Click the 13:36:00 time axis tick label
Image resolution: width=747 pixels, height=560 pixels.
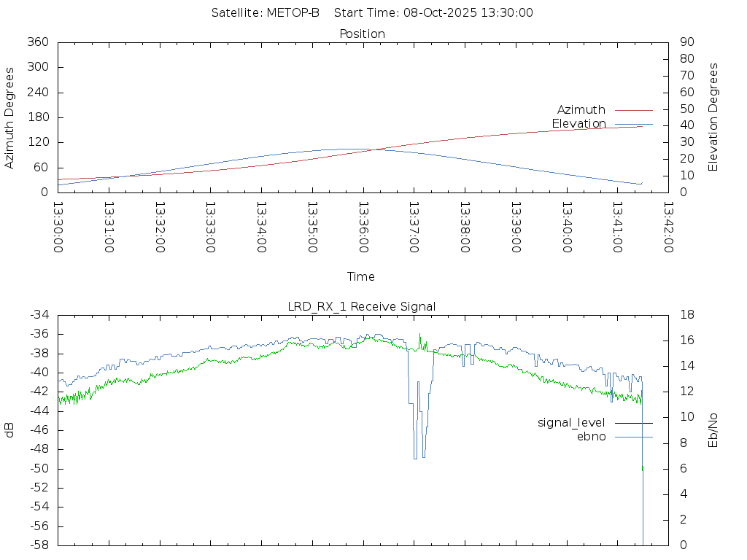point(363,227)
